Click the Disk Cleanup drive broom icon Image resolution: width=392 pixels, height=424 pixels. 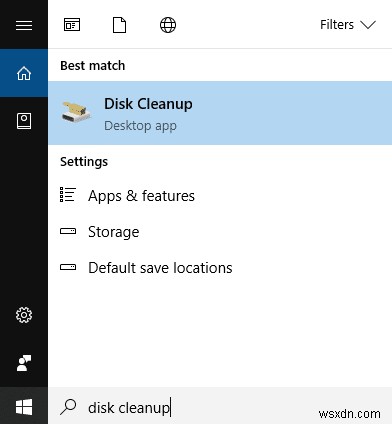point(76,112)
